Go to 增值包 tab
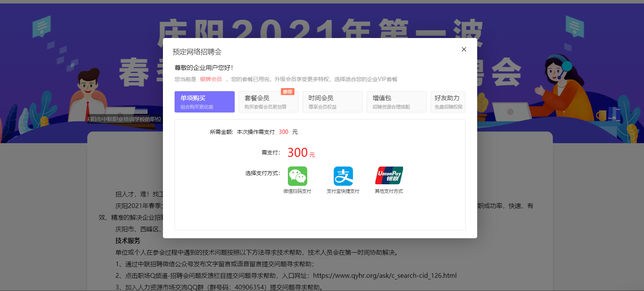644x291 pixels. tap(396, 102)
